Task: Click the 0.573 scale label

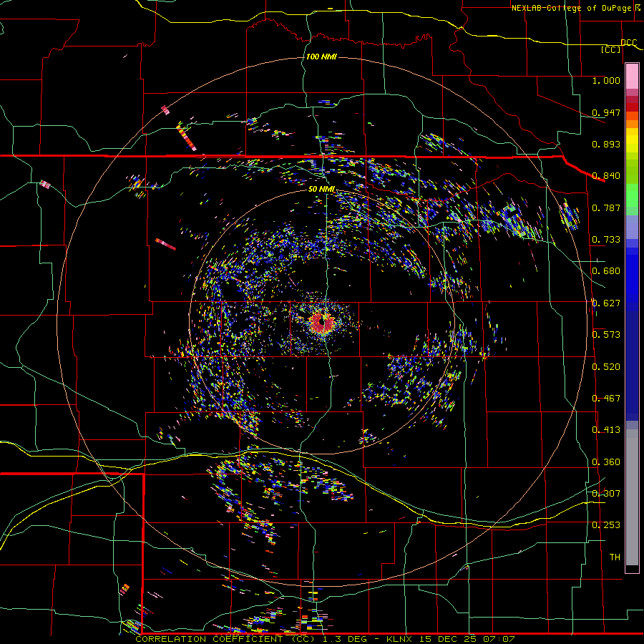Action: pyautogui.click(x=606, y=335)
